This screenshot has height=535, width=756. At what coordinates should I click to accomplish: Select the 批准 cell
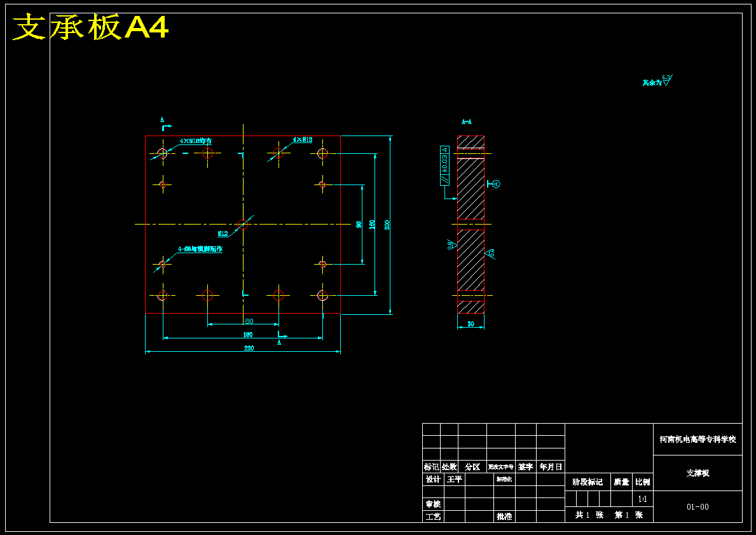(504, 517)
